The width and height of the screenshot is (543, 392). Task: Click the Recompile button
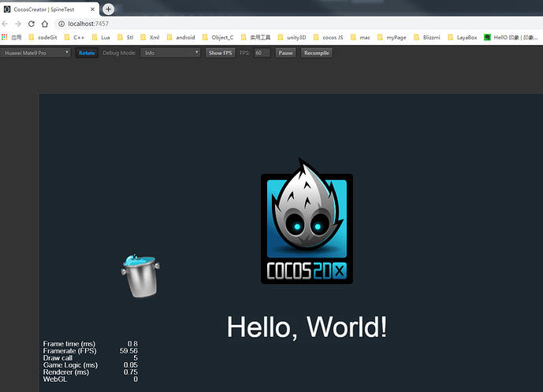317,53
